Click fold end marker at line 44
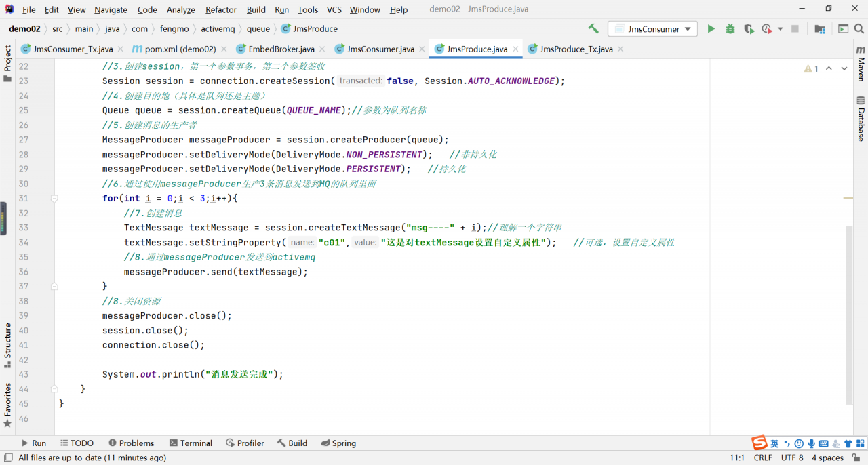Screen dimensions: 868x465 [54, 389]
